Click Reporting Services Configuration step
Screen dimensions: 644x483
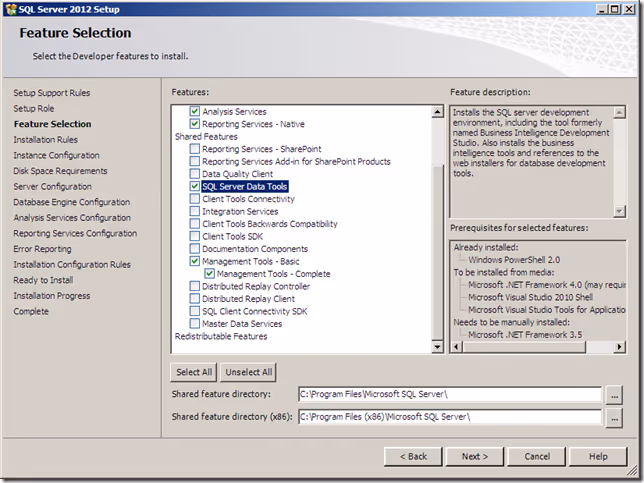(75, 233)
